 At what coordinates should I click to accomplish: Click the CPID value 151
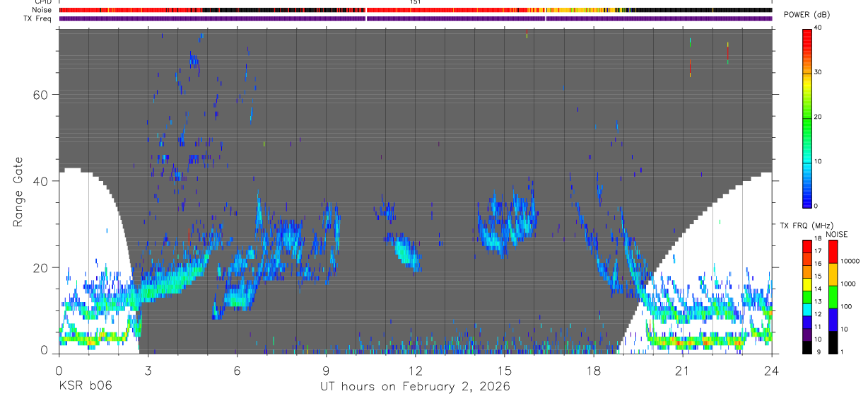[x=416, y=2]
